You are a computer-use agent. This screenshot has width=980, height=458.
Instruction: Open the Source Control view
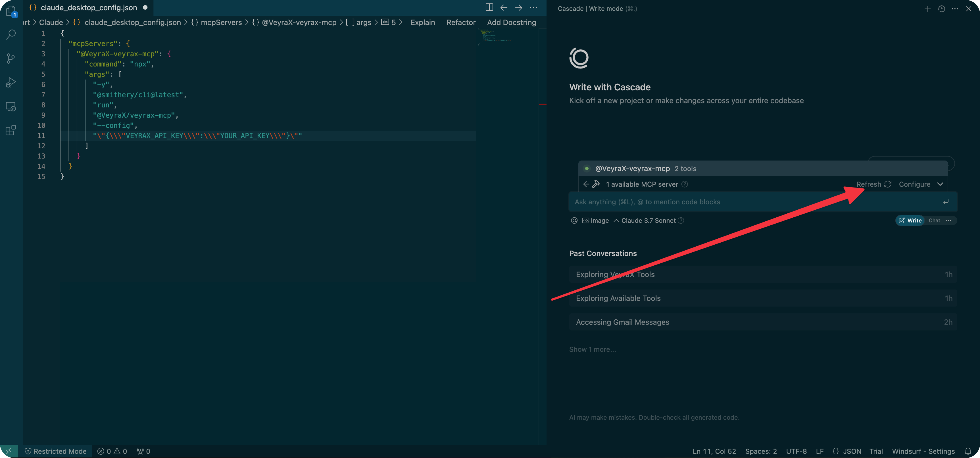point(11,58)
